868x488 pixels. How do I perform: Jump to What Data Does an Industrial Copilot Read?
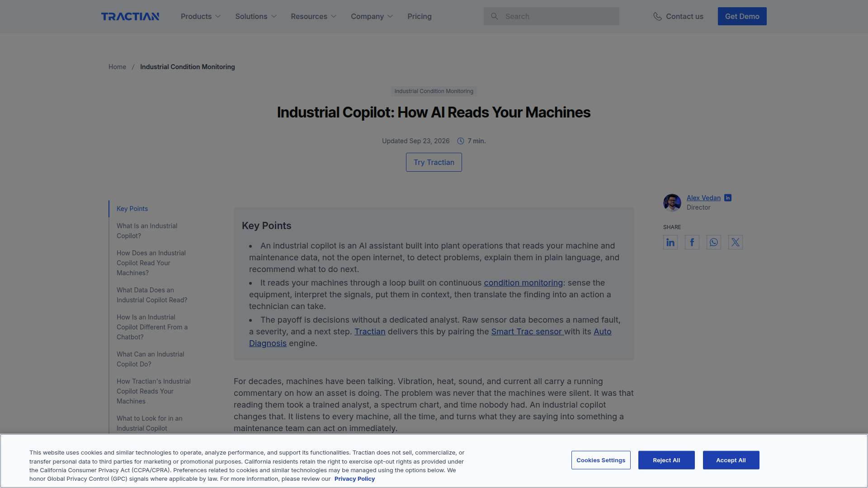152,295
